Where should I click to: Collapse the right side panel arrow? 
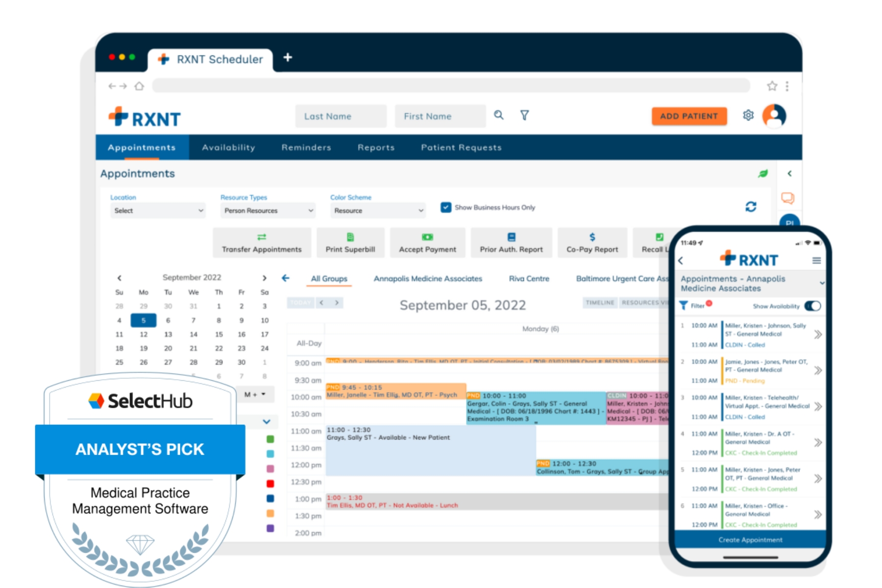point(789,173)
